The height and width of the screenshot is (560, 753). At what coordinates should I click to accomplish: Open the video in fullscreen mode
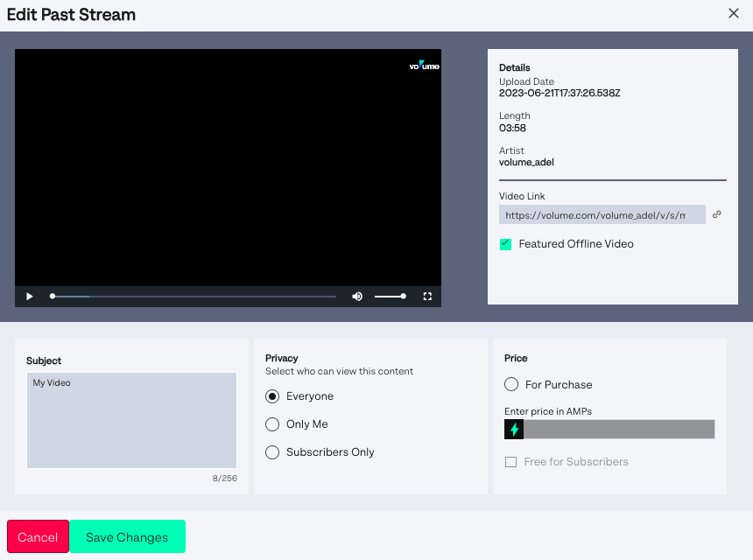tap(427, 297)
